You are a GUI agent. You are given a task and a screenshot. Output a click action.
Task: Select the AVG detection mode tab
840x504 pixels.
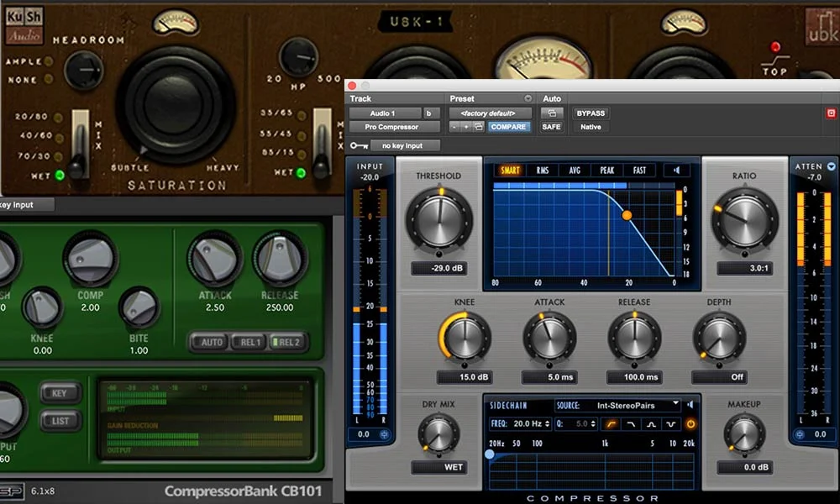(x=575, y=171)
